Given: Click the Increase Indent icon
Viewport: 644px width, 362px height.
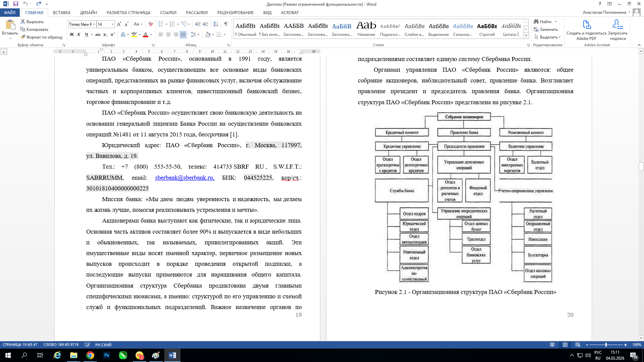Looking at the screenshot, I should point(205,24).
